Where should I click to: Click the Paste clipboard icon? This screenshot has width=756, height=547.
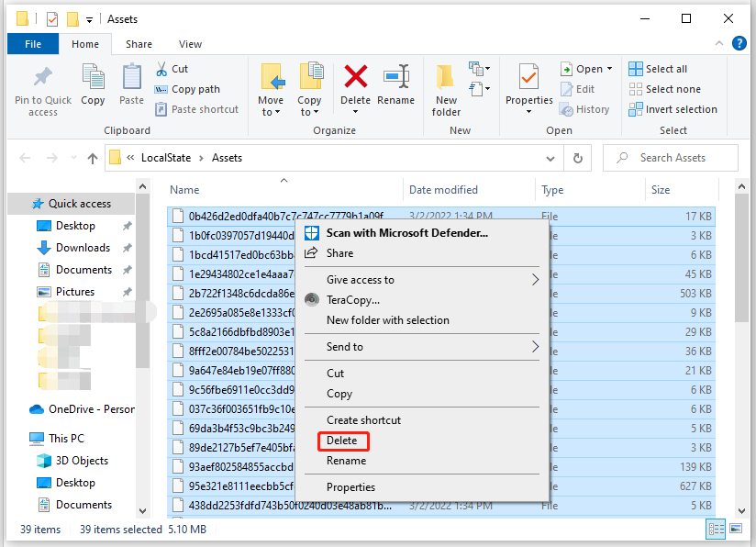pyautogui.click(x=131, y=77)
